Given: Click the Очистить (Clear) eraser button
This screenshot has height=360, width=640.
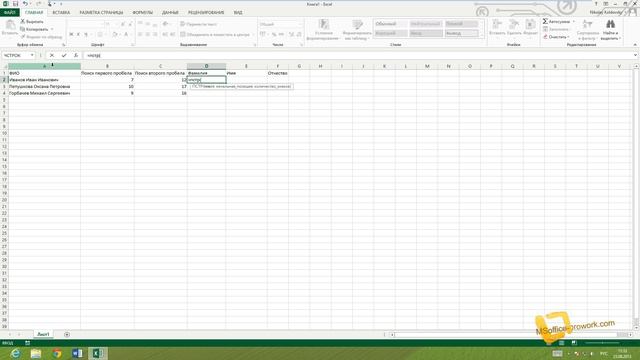Looking at the screenshot, I should click(x=556, y=37).
